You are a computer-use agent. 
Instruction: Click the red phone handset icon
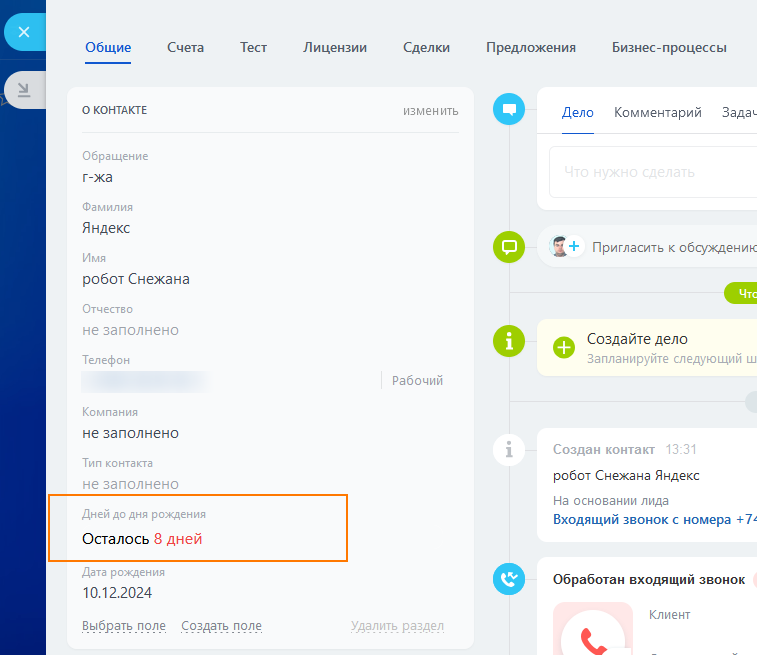tap(593, 640)
